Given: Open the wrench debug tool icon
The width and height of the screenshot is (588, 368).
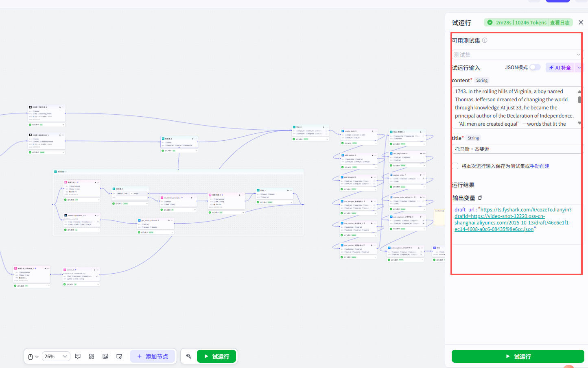Looking at the screenshot, I should [189, 356].
